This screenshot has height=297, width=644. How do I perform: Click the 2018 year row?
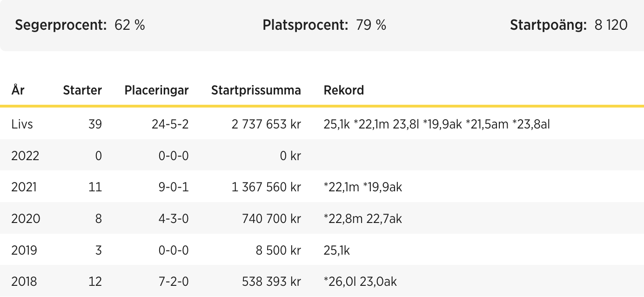coord(322,281)
